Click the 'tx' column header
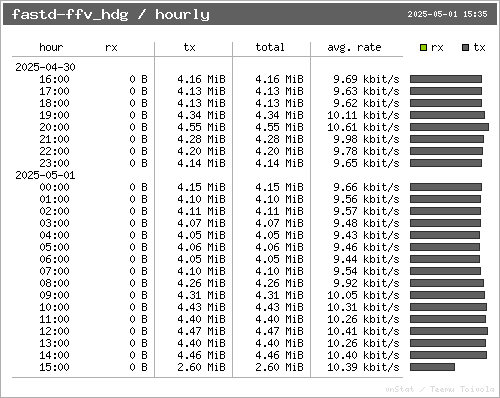 [x=189, y=47]
